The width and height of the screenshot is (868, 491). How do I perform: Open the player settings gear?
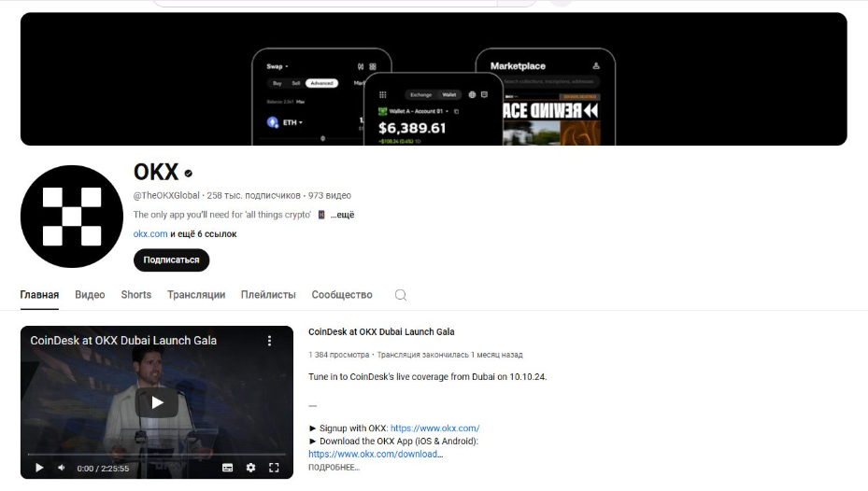point(250,468)
